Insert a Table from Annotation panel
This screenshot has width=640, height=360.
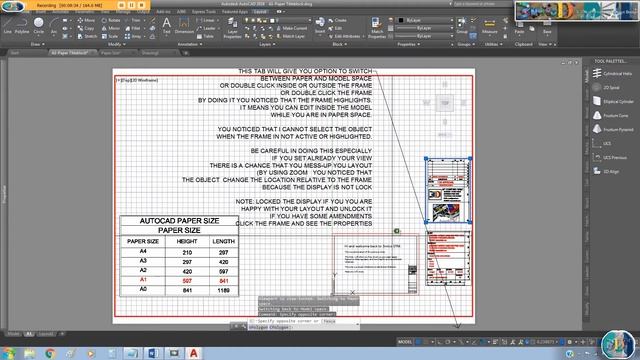tap(205, 36)
